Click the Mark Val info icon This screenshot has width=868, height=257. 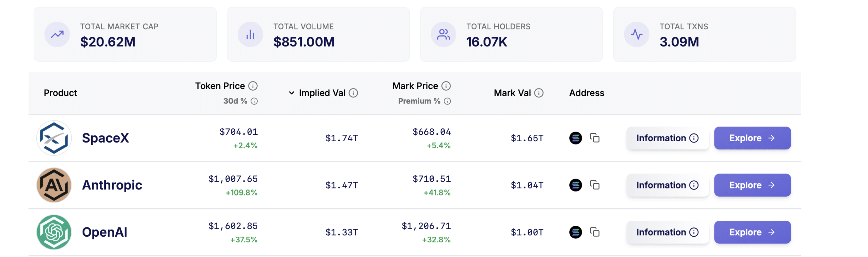pos(539,93)
